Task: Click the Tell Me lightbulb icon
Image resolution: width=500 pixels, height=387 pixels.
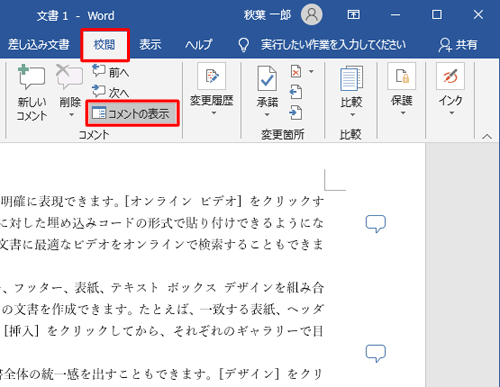Action: (244, 45)
